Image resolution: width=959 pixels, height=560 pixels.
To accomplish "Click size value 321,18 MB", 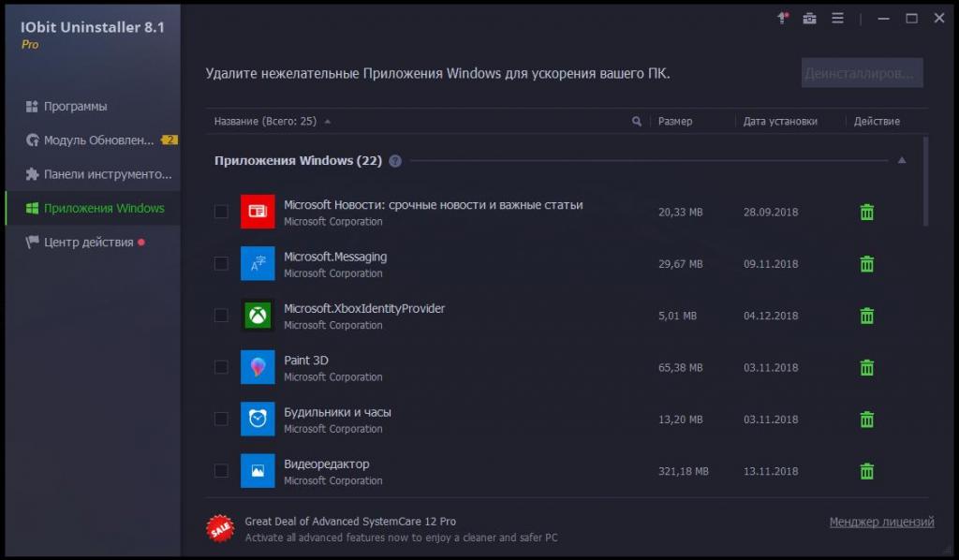I will click(x=683, y=471).
